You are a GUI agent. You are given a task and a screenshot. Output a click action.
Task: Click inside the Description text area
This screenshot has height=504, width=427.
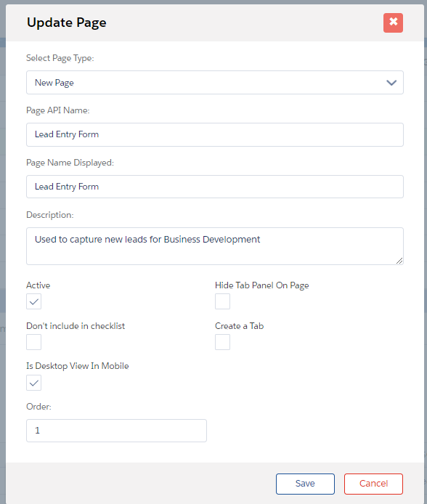[x=215, y=246]
